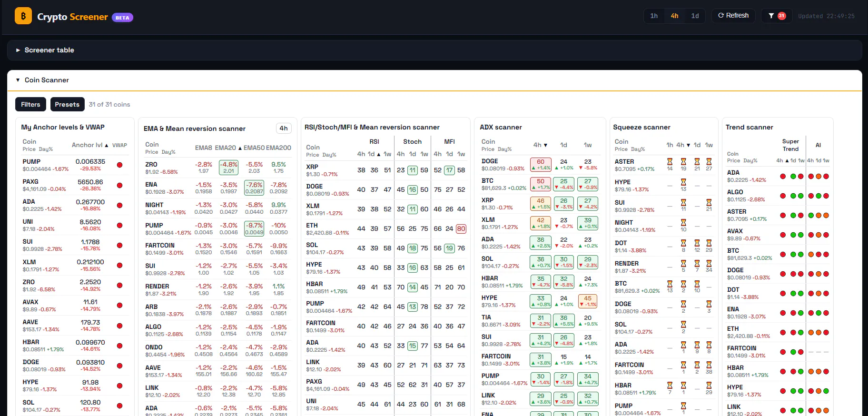Click the hourglass icon in HYPE squeeze row
This screenshot has height=416, width=868.
point(683,182)
